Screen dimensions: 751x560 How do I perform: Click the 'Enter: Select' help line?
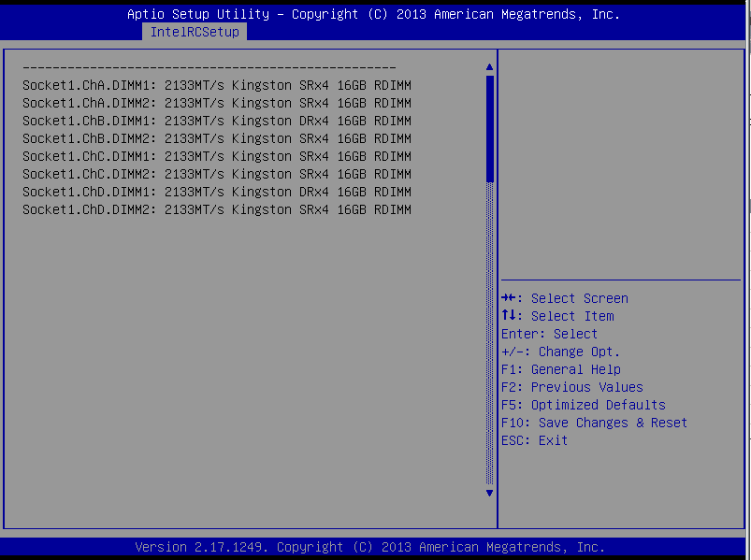[549, 334]
